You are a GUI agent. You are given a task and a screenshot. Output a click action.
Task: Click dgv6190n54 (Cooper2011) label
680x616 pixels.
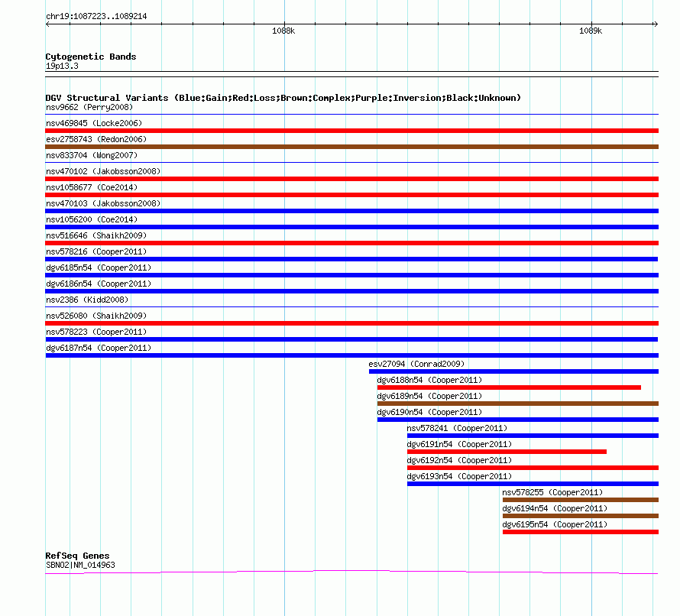pyautogui.click(x=429, y=412)
